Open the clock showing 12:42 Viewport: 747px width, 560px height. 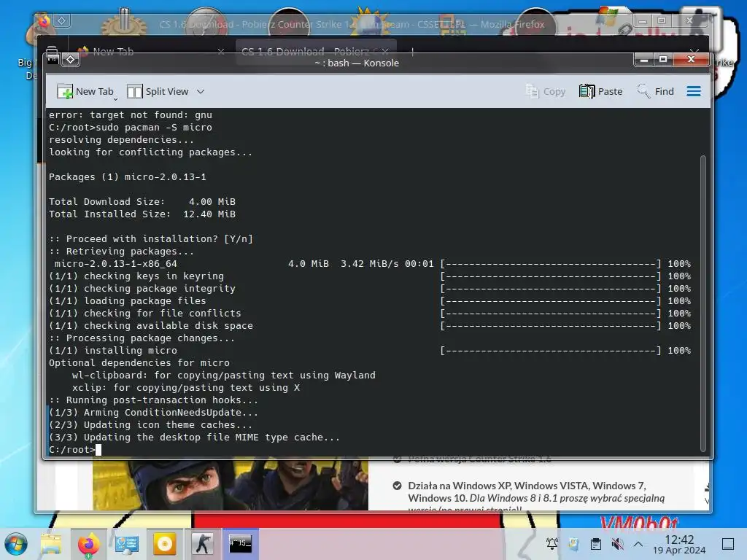point(679,544)
